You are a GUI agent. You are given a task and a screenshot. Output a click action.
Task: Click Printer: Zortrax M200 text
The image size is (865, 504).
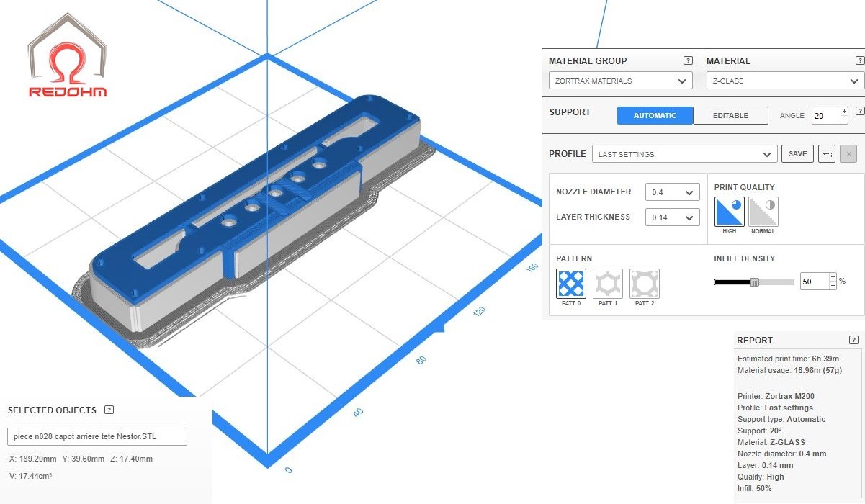pyautogui.click(x=776, y=396)
